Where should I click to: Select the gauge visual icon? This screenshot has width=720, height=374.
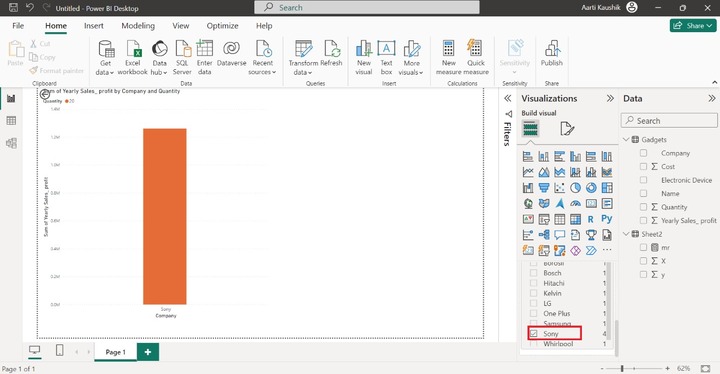575,204
